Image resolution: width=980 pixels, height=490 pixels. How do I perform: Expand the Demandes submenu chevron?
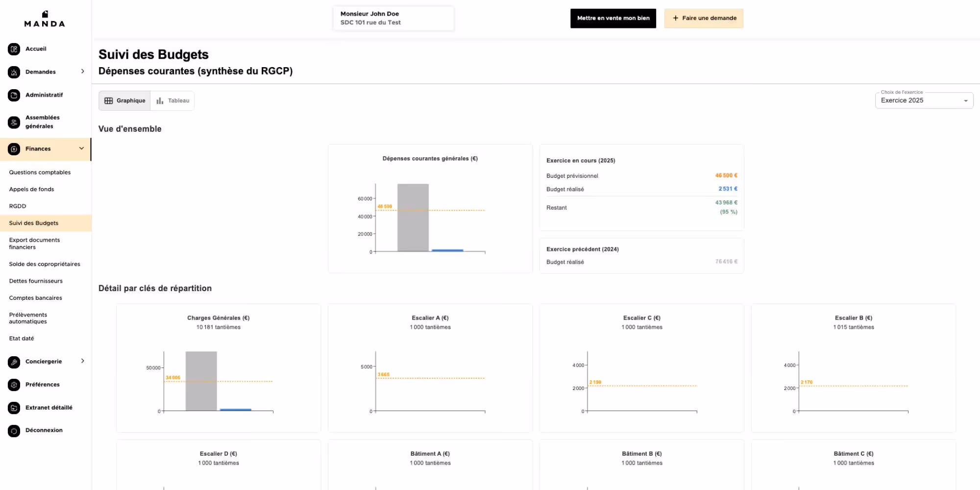[x=82, y=72]
